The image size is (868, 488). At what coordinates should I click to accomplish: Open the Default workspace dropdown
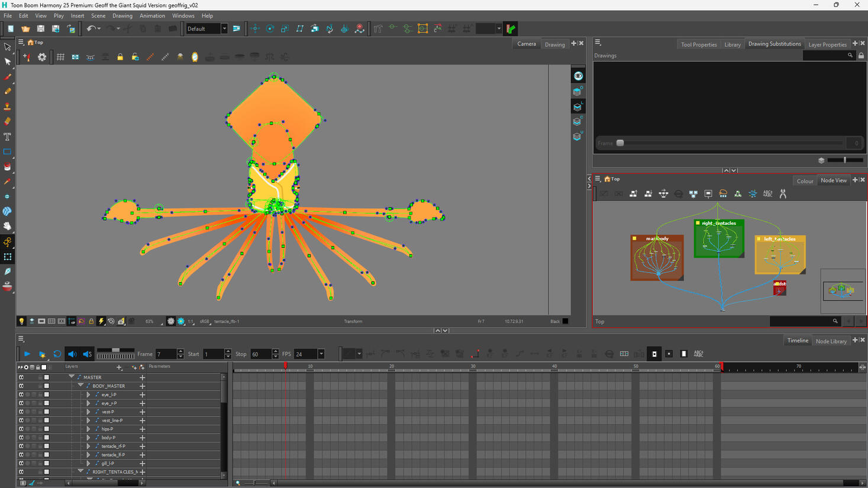click(207, 28)
